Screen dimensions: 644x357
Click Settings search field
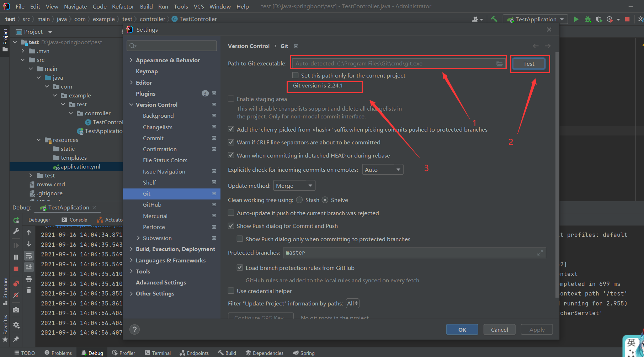(172, 46)
